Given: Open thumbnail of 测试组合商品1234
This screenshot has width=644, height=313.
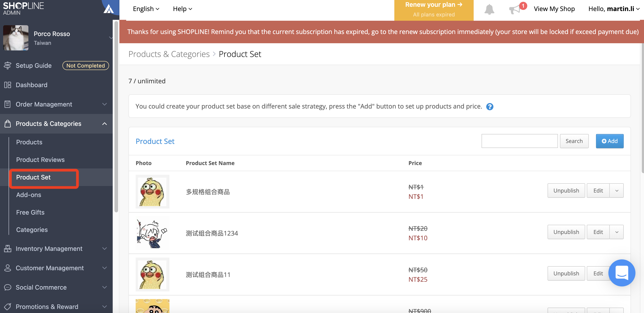Looking at the screenshot, I should [x=153, y=233].
